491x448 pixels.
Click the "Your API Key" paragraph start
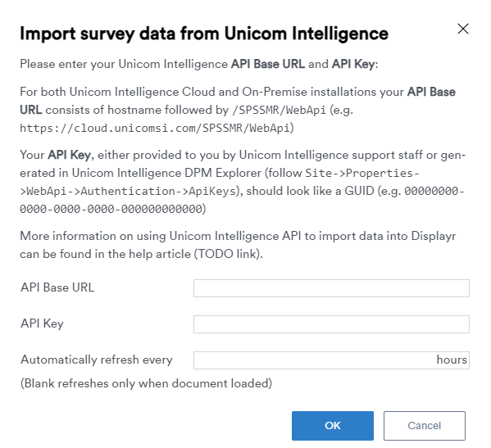coord(56,155)
